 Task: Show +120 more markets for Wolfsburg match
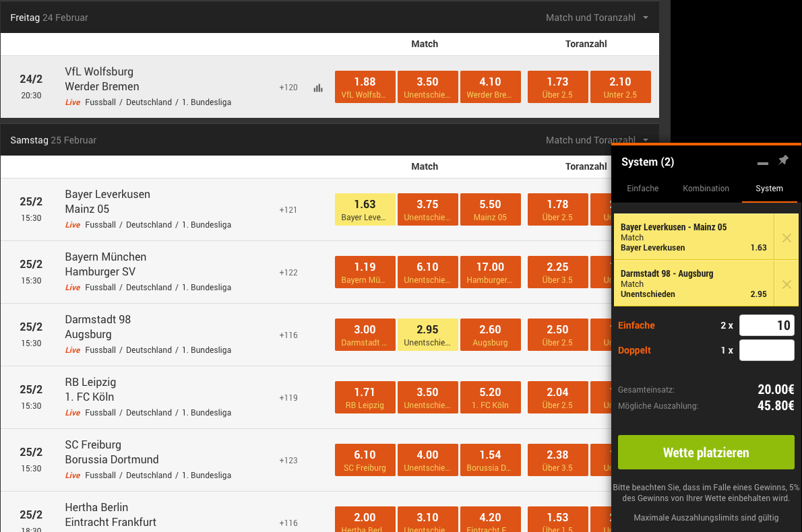(x=288, y=88)
